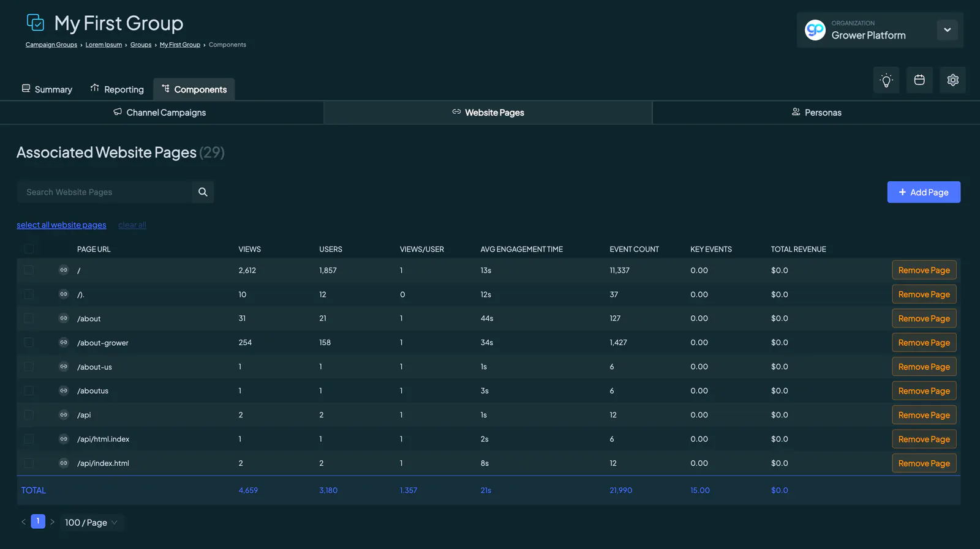980x549 pixels.
Task: Tick the /api row checkbox
Action: click(29, 415)
